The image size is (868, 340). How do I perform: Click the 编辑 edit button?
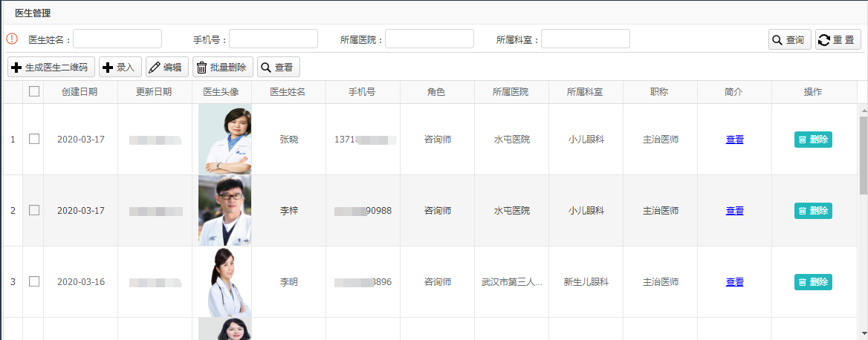[x=166, y=68]
